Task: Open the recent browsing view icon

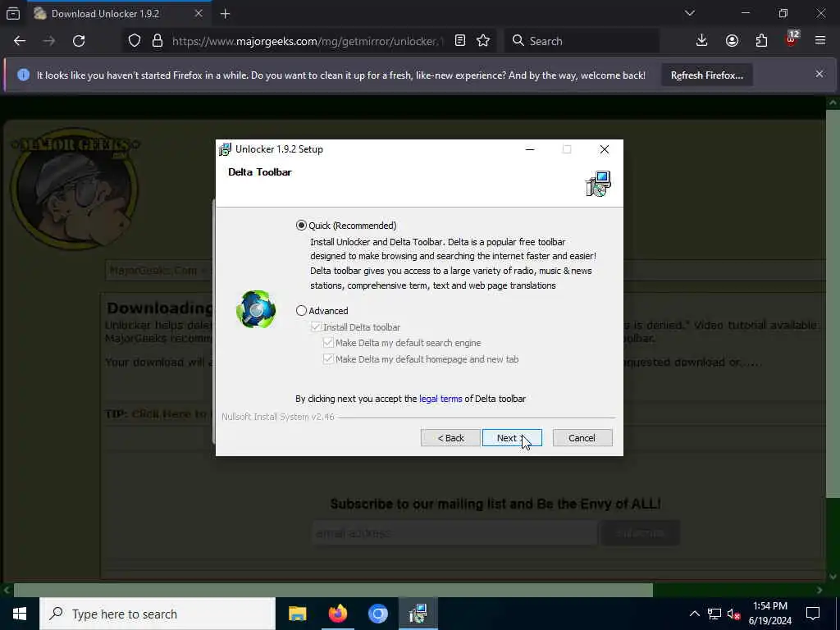Action: tap(13, 14)
